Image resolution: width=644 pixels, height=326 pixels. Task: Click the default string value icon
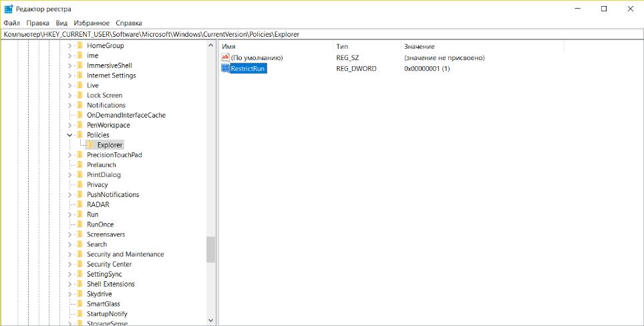click(x=225, y=57)
